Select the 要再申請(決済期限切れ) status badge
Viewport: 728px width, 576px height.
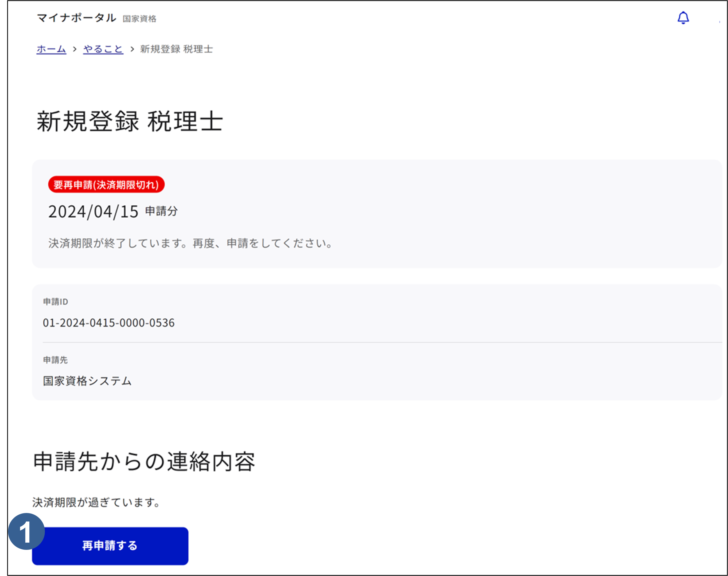[106, 185]
